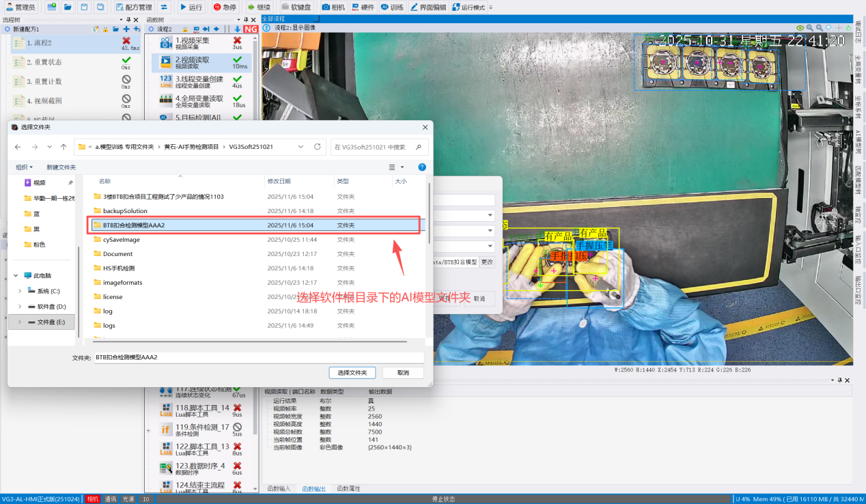Viewport: 866px width, 504px height.
Task: Click the 急停 emergency stop button
Action: pyautogui.click(x=225, y=7)
